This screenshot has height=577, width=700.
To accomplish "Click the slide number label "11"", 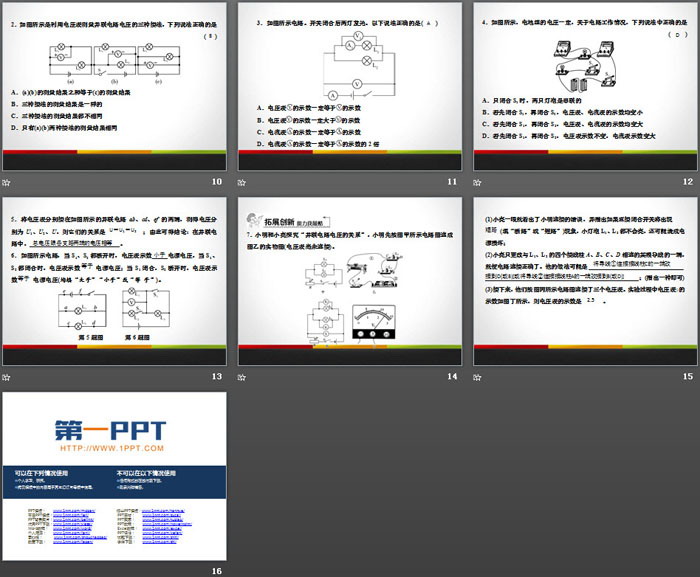I will [452, 182].
